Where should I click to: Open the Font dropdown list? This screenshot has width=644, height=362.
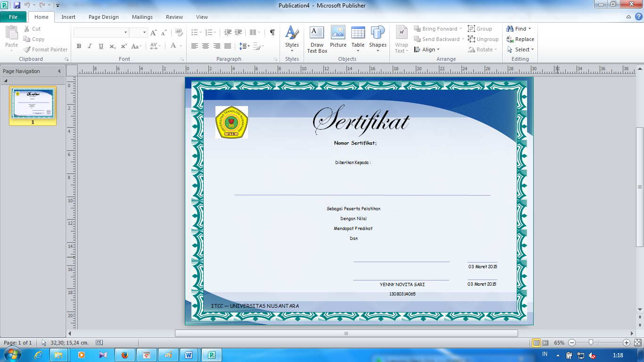pos(125,32)
